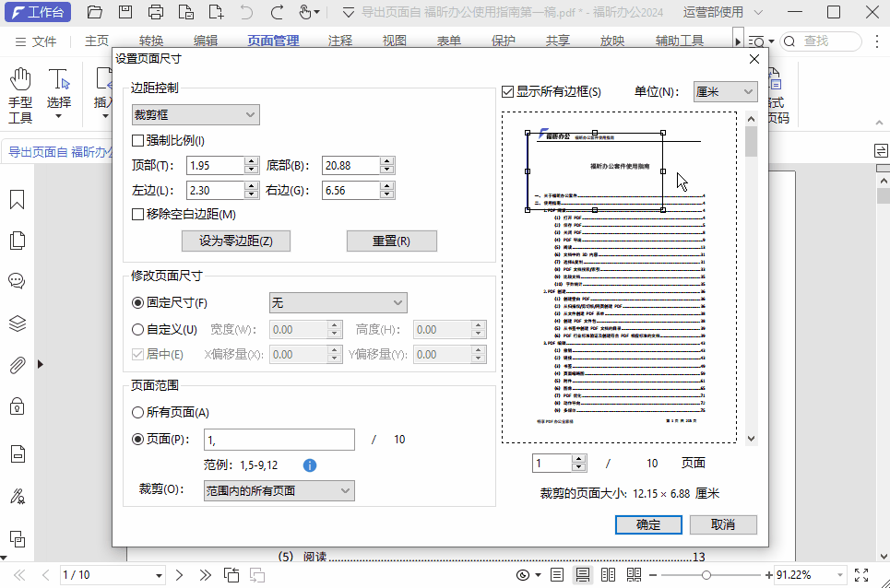
Task: Select the attachments paperclip icon
Action: (16, 365)
